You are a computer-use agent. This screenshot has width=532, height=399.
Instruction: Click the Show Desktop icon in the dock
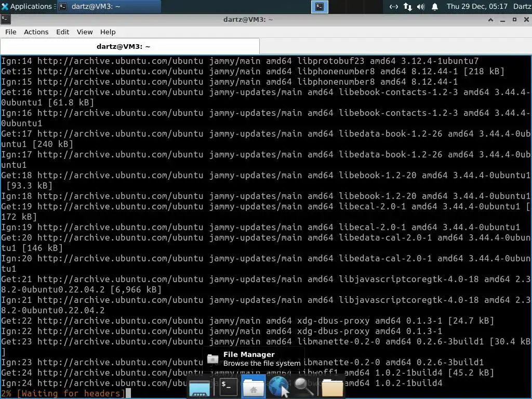199,388
